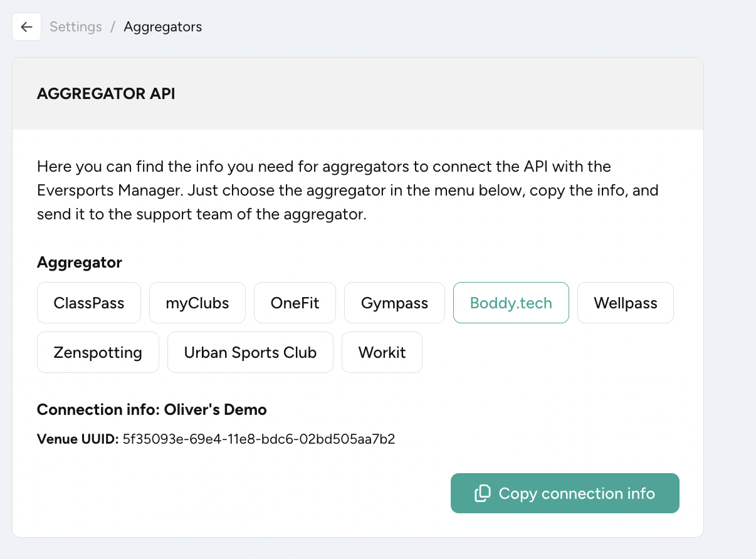Click the back arrow button
The height and width of the screenshot is (559, 756).
point(26,27)
